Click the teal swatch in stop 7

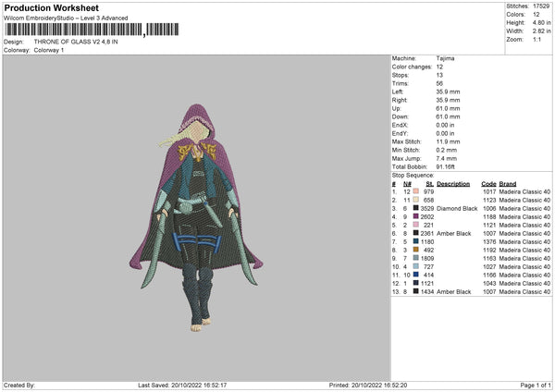pyautogui.click(x=416, y=241)
